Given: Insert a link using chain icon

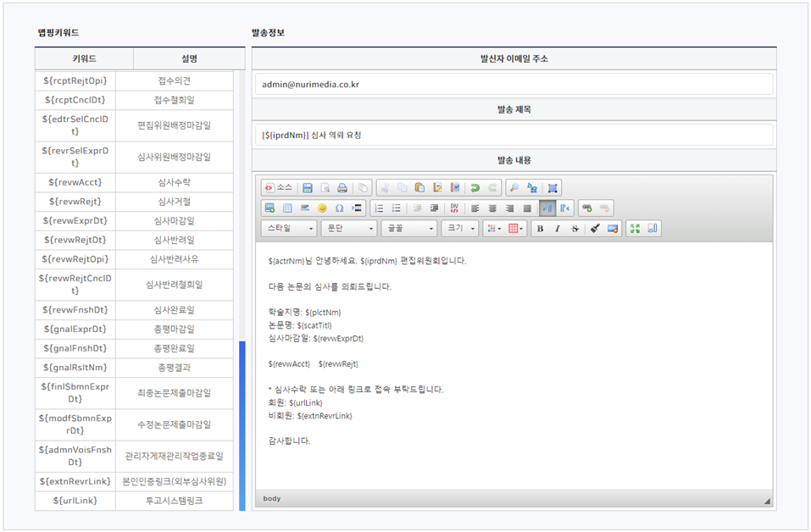Looking at the screenshot, I should coord(586,208).
